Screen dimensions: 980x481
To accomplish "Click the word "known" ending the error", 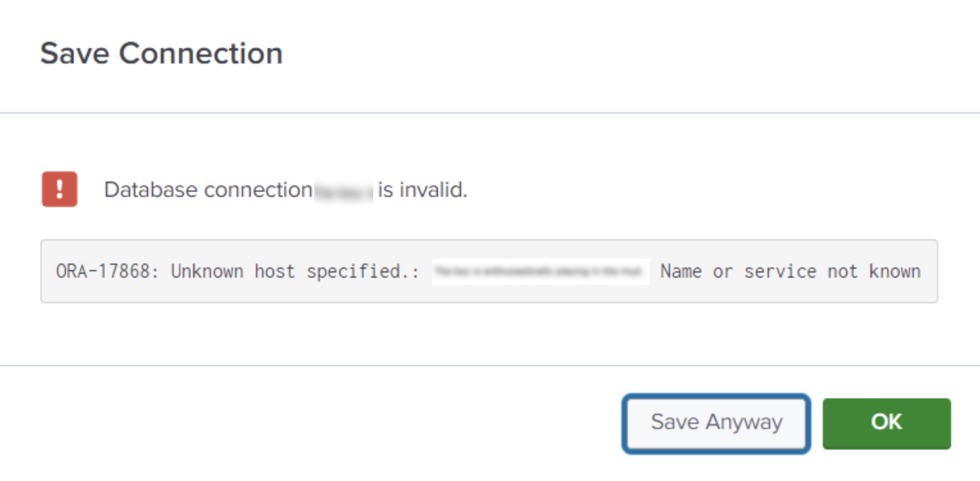I will coord(895,271).
